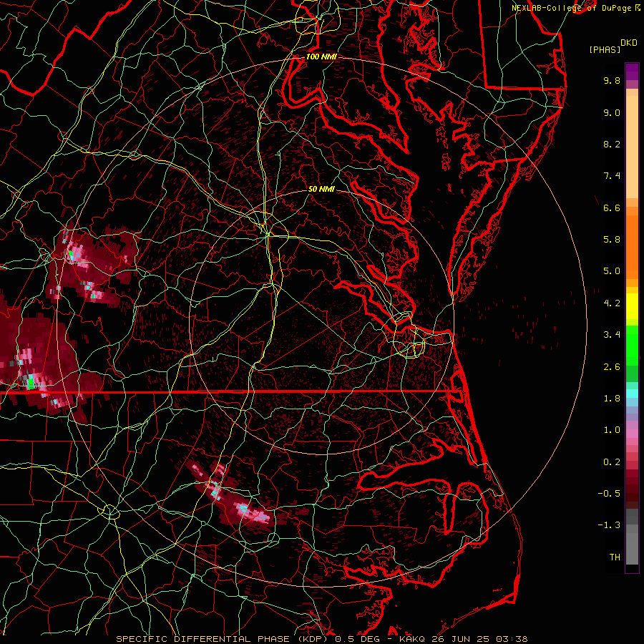Click the 9.8 value on the color scale
This screenshot has height=644, width=644.
[x=612, y=81]
